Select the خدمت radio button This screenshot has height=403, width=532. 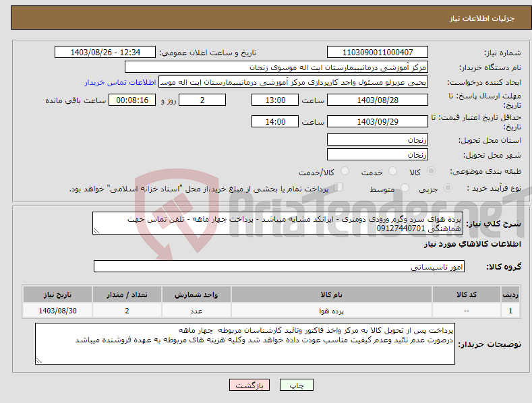[x=392, y=171]
